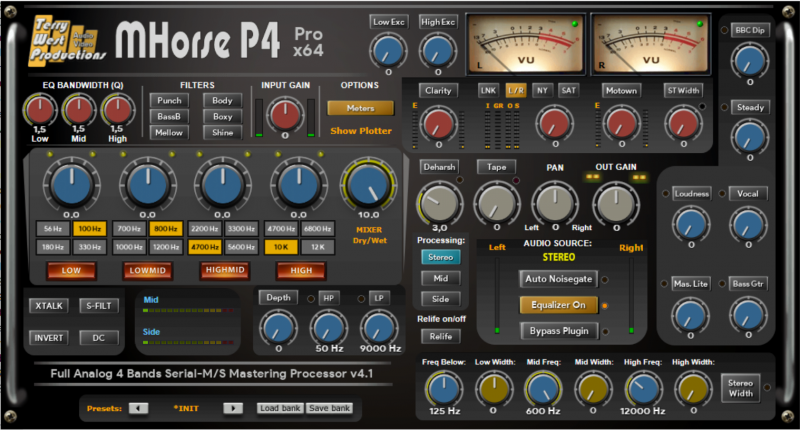
Task: Toggle the BassB filter
Action: coord(169,116)
